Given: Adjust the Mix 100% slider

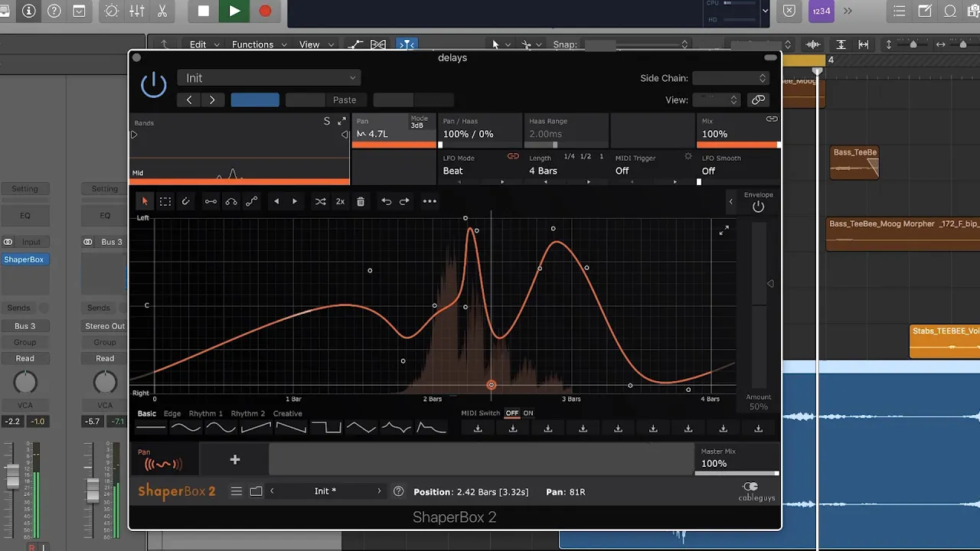Looking at the screenshot, I should coord(738,145).
